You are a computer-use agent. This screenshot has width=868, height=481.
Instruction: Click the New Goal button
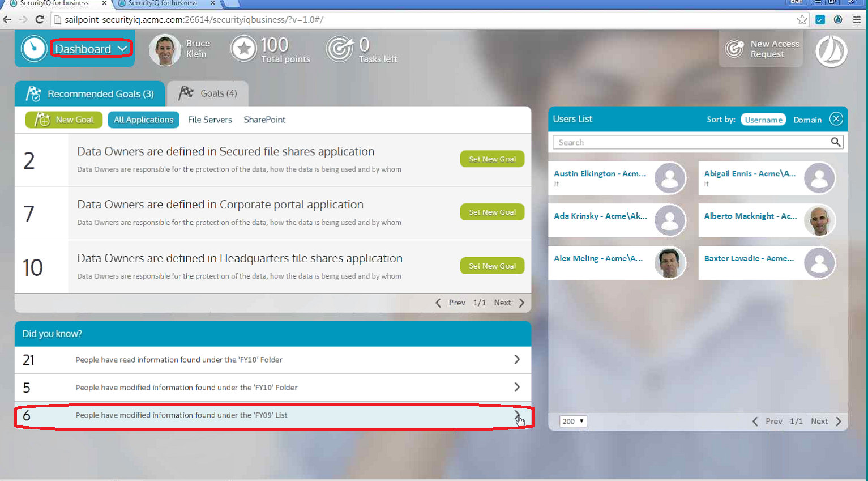pos(64,120)
